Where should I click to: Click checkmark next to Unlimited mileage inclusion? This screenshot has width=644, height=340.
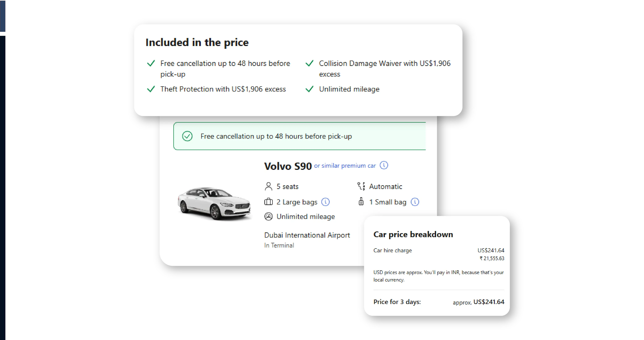coord(309,89)
